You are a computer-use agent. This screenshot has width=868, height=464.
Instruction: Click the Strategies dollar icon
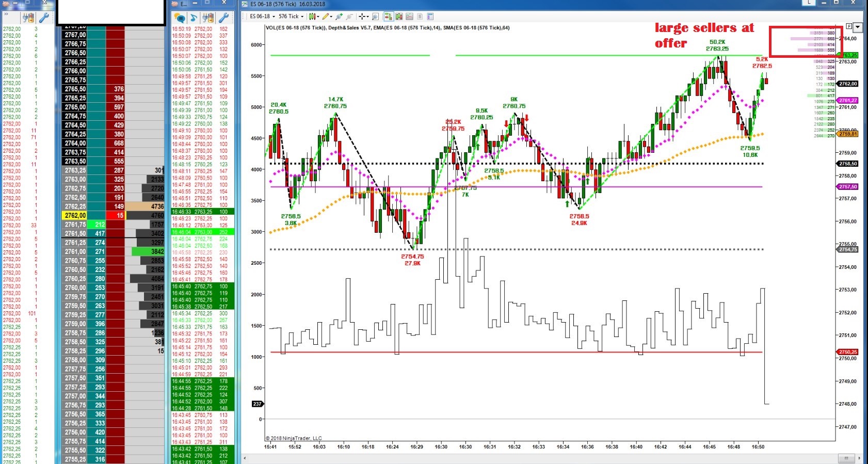(420, 17)
